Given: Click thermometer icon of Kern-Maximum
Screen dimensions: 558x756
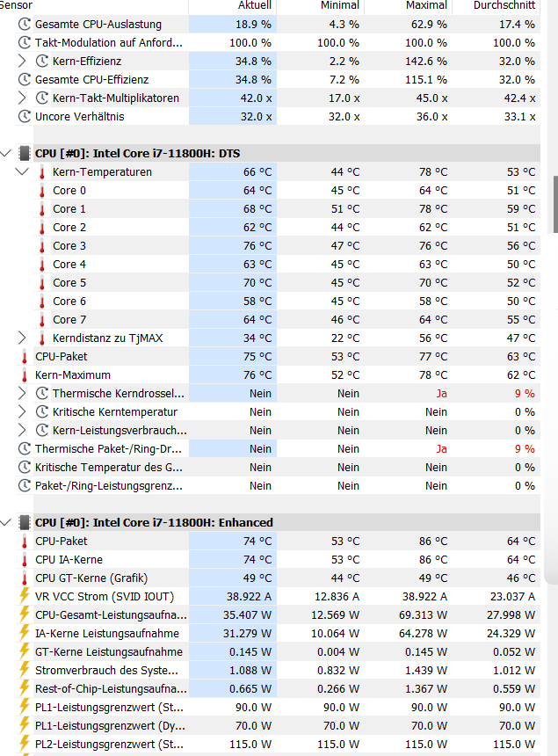Looking at the screenshot, I should tap(25, 375).
